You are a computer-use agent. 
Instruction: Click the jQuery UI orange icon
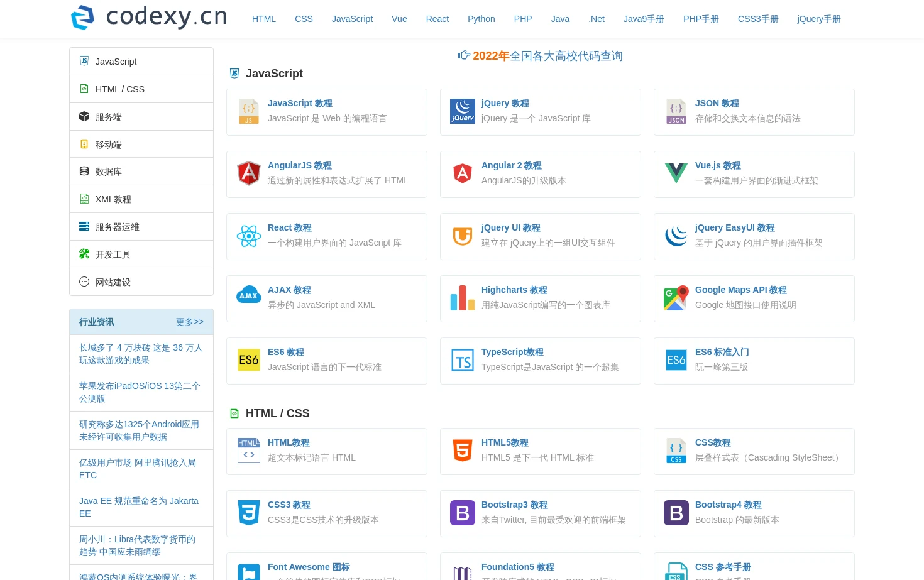coord(463,236)
